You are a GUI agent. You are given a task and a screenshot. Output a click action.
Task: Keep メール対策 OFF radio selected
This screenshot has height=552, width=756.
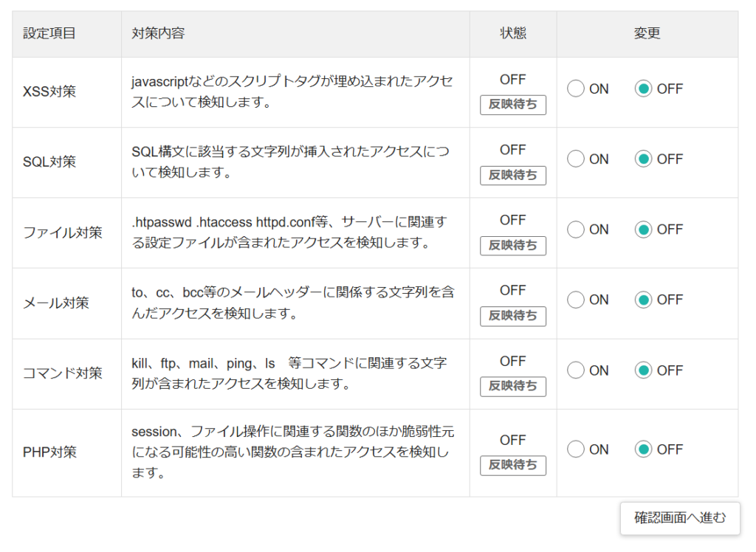point(644,300)
